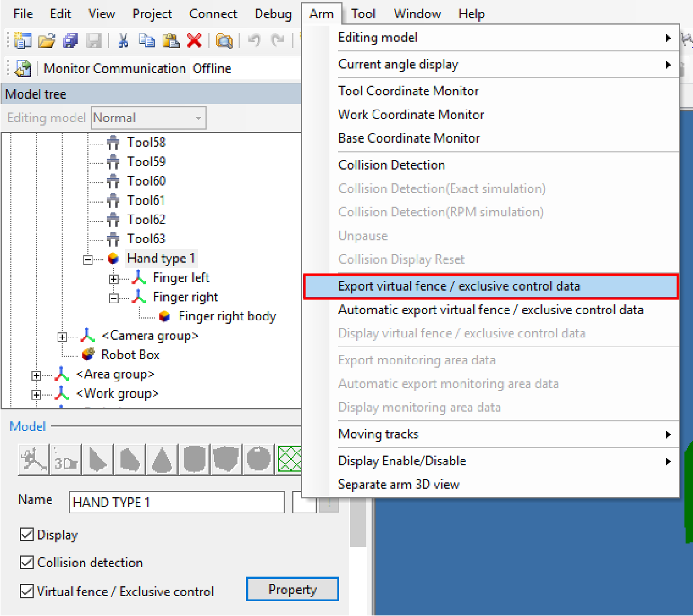The width and height of the screenshot is (693, 616).
Task: Choose Export virtual fence / exclusive control data
Action: coord(459,286)
